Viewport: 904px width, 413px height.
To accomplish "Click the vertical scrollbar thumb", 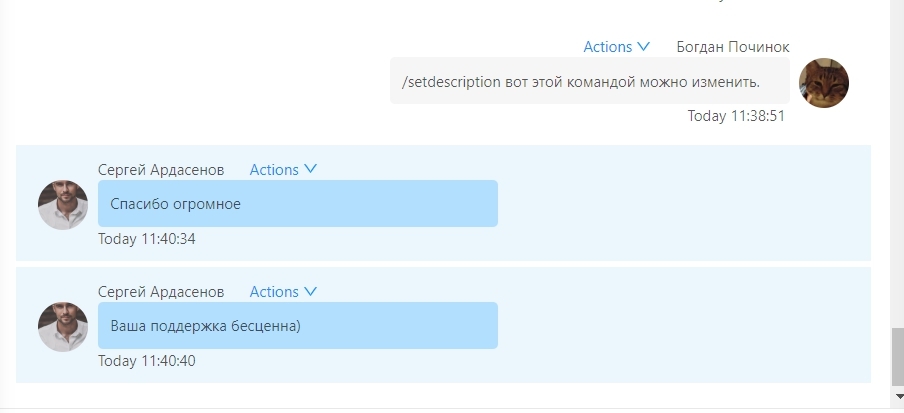I will (896, 358).
